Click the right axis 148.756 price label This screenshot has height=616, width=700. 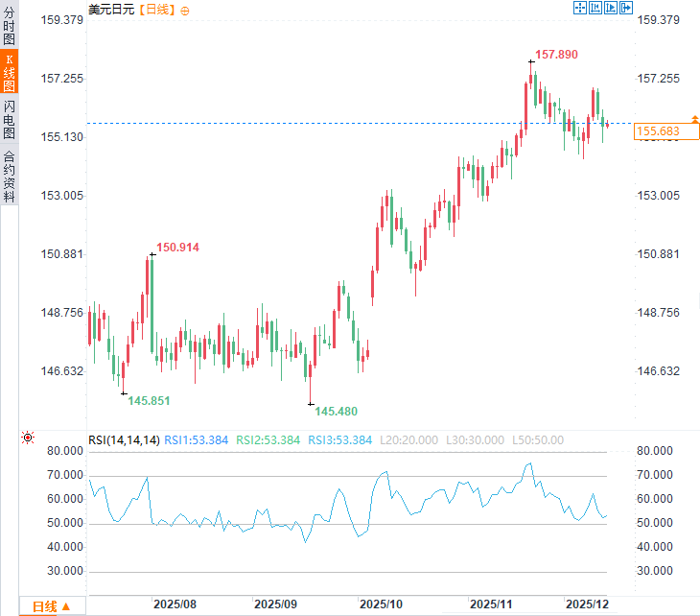pyautogui.click(x=659, y=313)
